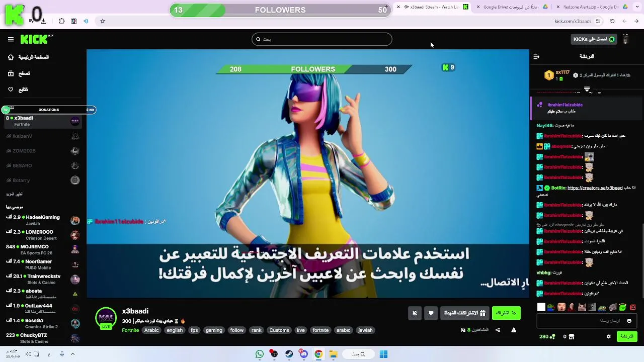Click the fps stream tag
The width and height of the screenshot is (644, 362).
pyautogui.click(x=194, y=330)
